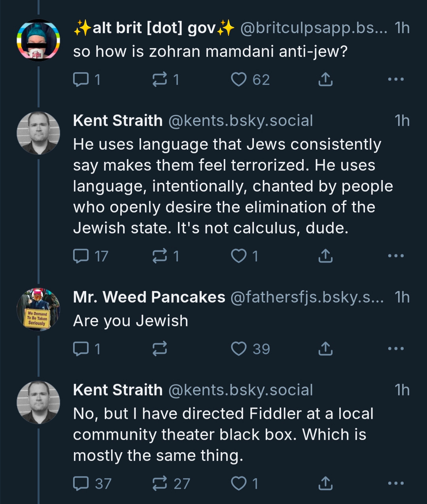
Task: Open replies on the post with 17 comments
Action: pyautogui.click(x=91, y=256)
